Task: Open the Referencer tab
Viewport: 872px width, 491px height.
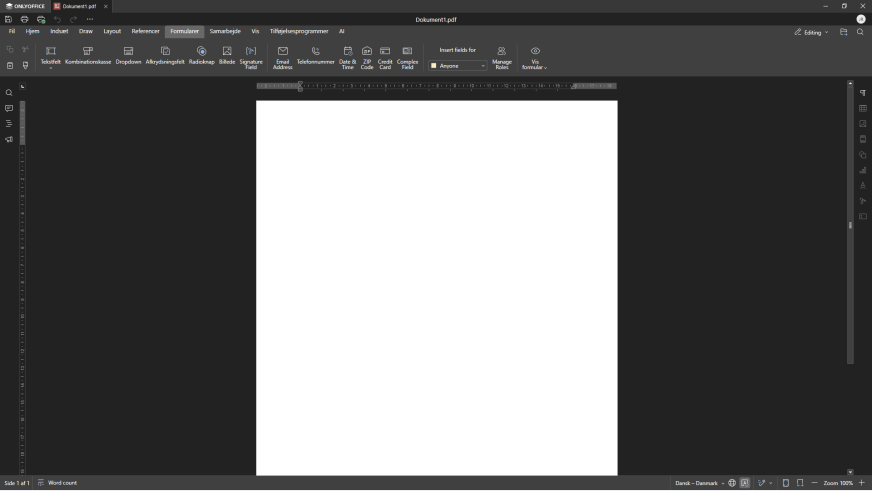Action: pos(145,31)
